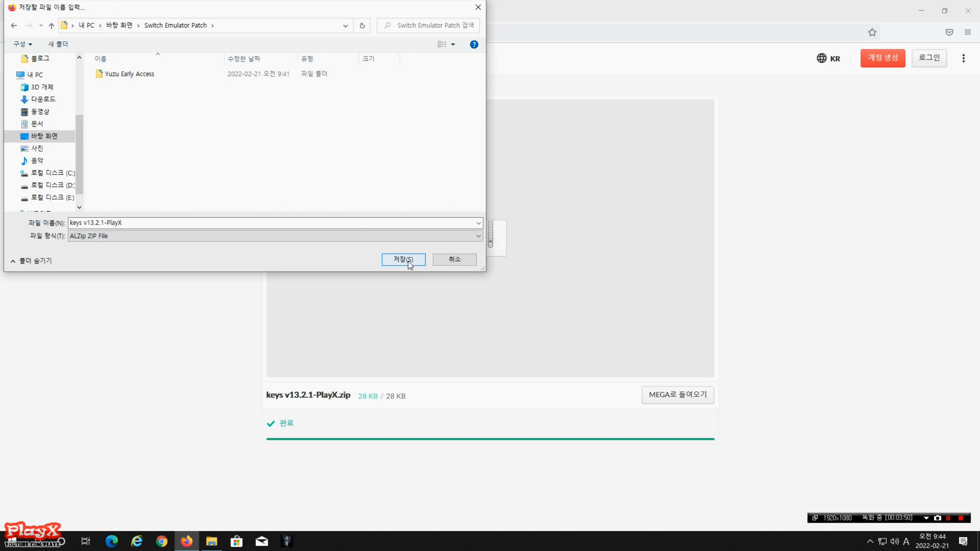This screenshot has height=551, width=980.
Task: Open the MEGA three-dot options menu
Action: pos(964,58)
